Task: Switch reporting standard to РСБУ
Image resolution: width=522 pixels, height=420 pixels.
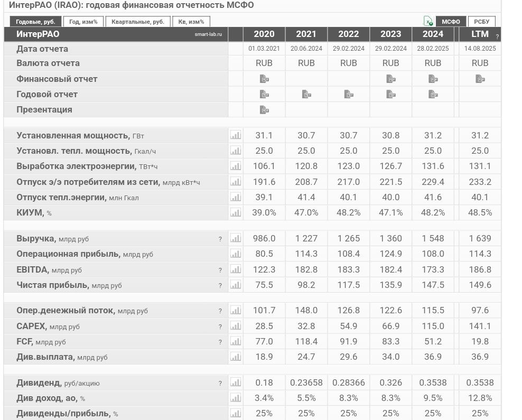Action: pos(481,22)
